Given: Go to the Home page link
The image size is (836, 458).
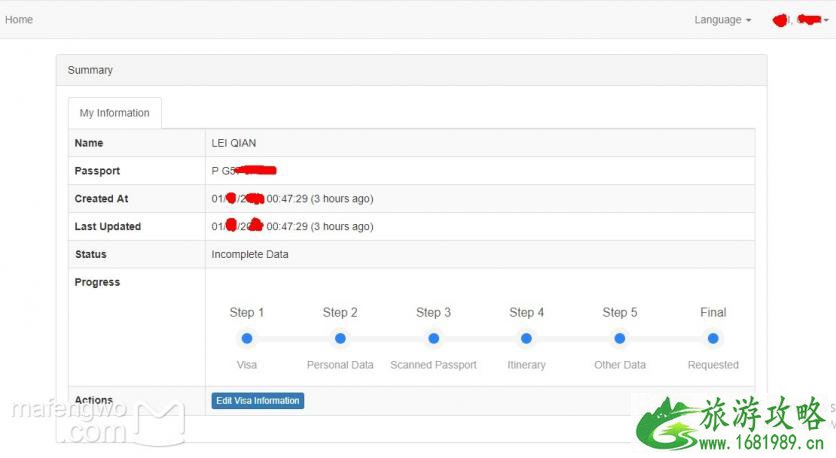Looking at the screenshot, I should (x=19, y=20).
